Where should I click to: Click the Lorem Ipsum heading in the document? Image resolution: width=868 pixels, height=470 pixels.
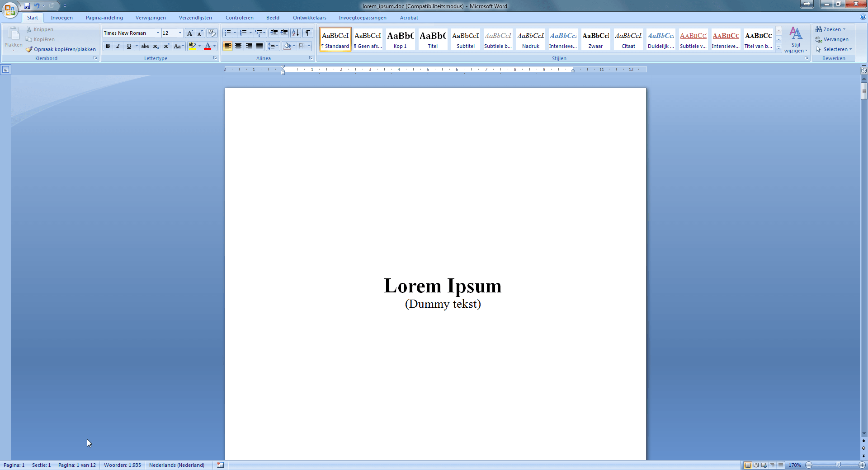[x=443, y=286]
